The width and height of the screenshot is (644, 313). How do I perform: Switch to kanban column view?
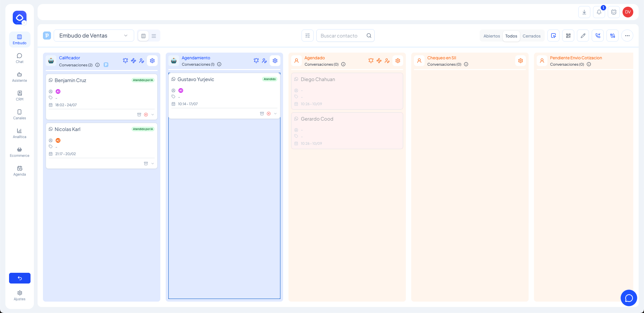(x=143, y=36)
